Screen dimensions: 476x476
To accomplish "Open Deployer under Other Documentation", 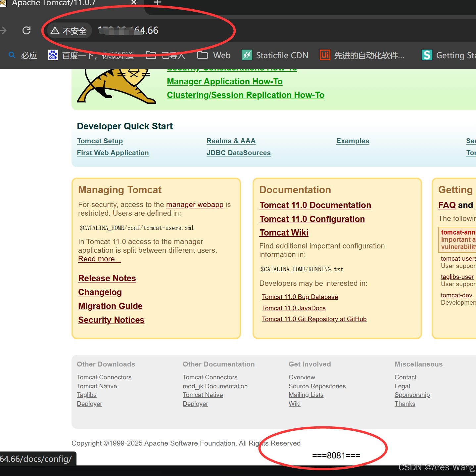I will [196, 404].
